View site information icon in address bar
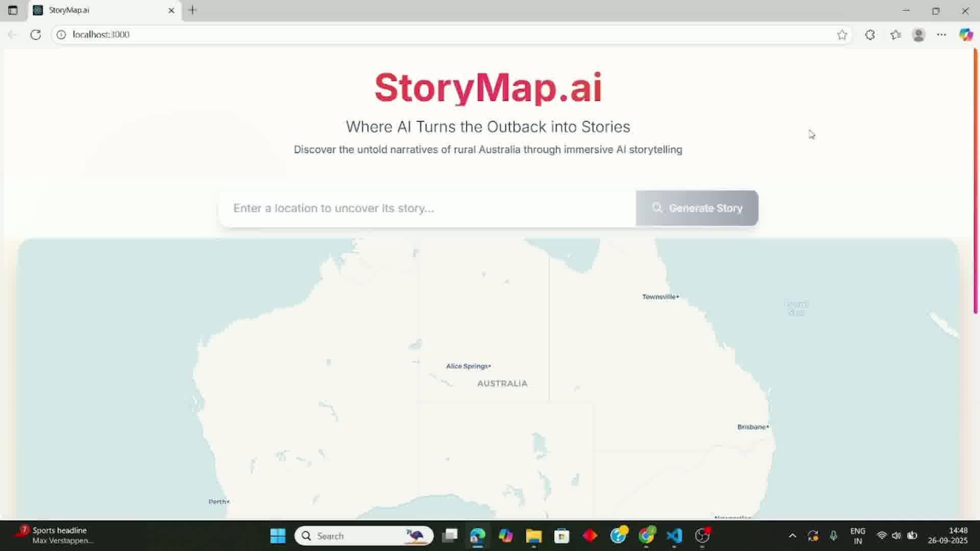 click(61, 35)
